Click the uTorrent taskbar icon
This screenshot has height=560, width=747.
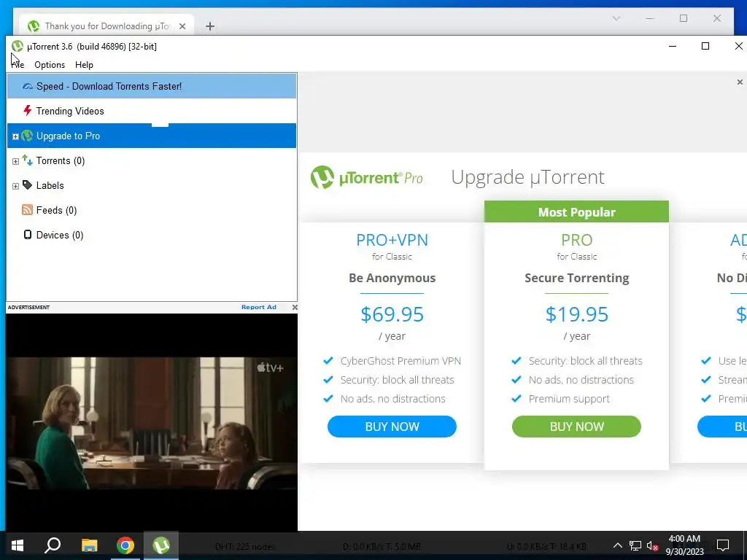pos(161,545)
